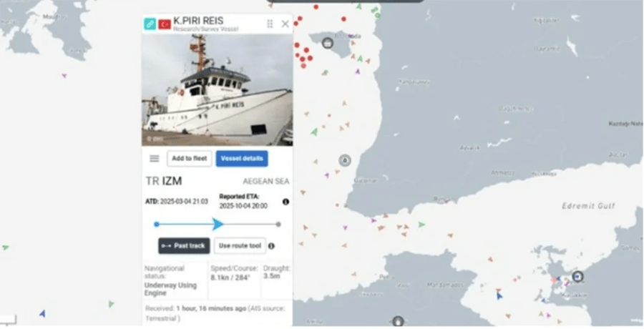Click the Turkish flag icon in panel header
The width and height of the screenshot is (644, 329).
(x=165, y=24)
